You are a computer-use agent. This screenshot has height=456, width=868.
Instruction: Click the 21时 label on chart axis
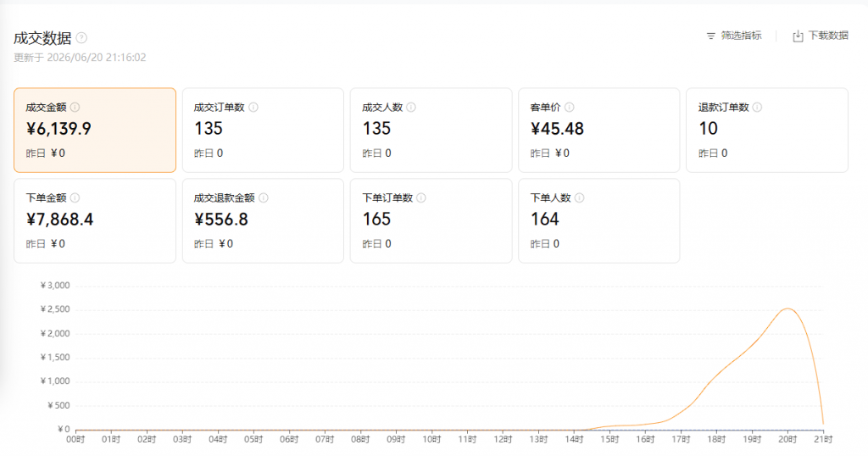tap(823, 439)
